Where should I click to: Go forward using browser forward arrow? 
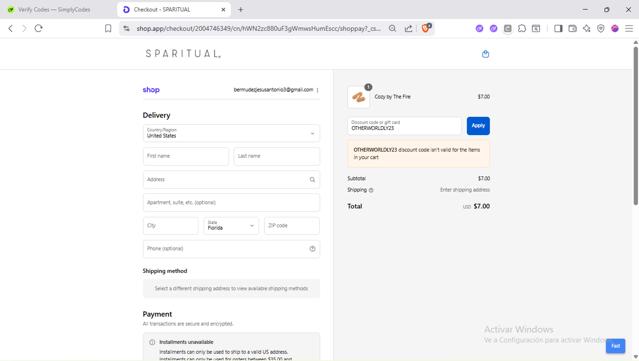[24, 28]
